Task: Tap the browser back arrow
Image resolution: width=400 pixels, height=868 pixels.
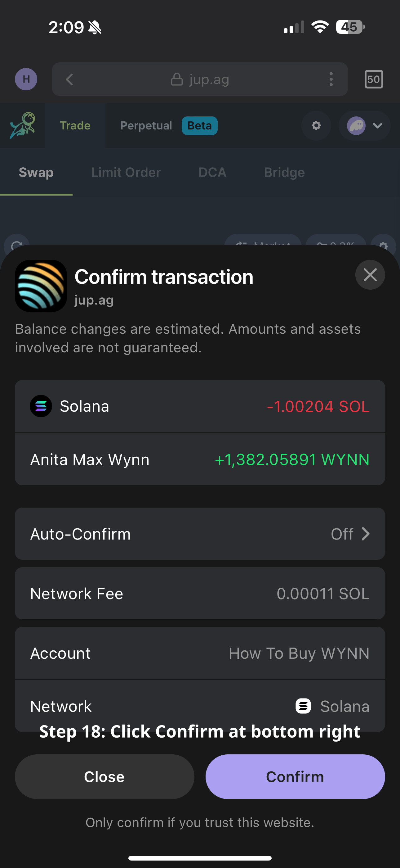Action: [70, 79]
